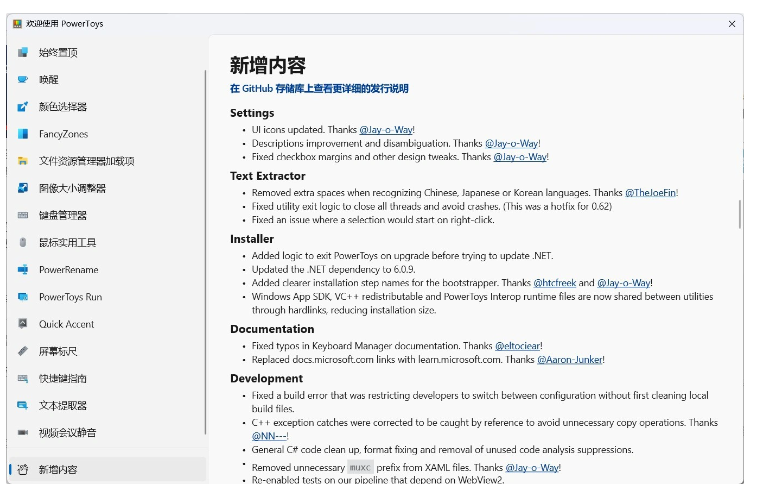The image size is (757, 503).
Task: Open the 屏幕标尺 page
Action: [x=58, y=351]
